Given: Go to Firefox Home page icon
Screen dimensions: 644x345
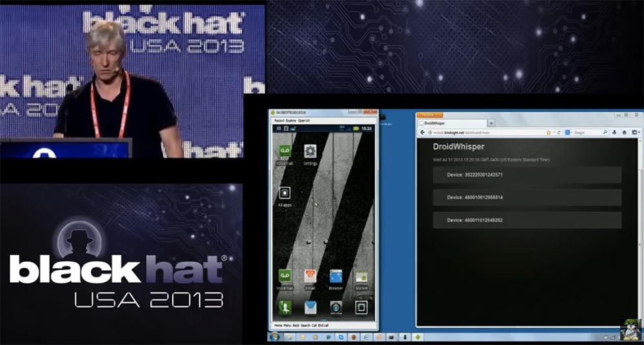Looking at the screenshot, I should [x=624, y=132].
